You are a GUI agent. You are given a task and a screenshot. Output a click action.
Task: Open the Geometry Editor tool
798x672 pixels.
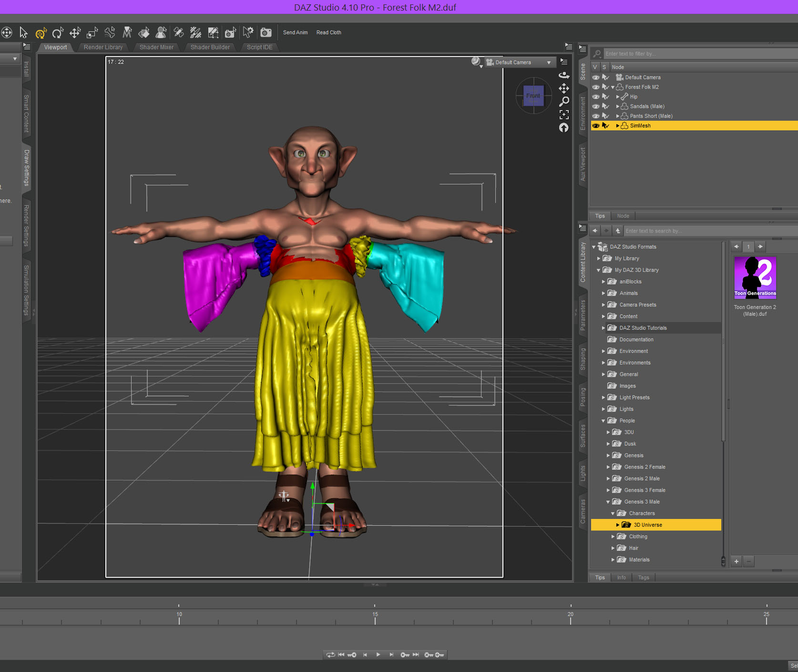pyautogui.click(x=144, y=32)
